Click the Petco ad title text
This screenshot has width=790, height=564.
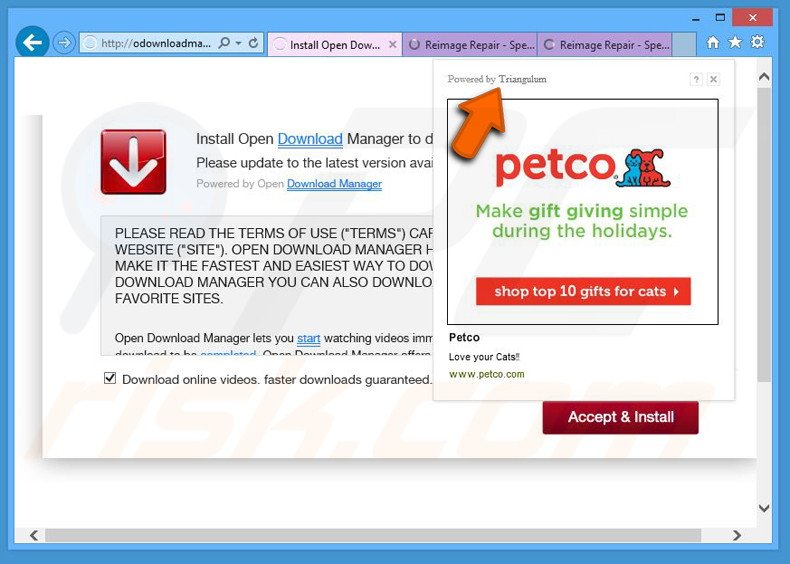(x=464, y=337)
